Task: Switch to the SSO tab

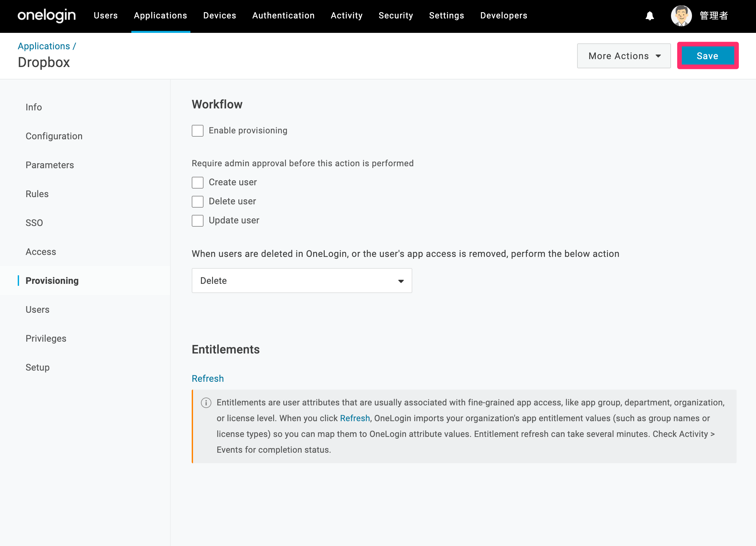Action: (34, 223)
